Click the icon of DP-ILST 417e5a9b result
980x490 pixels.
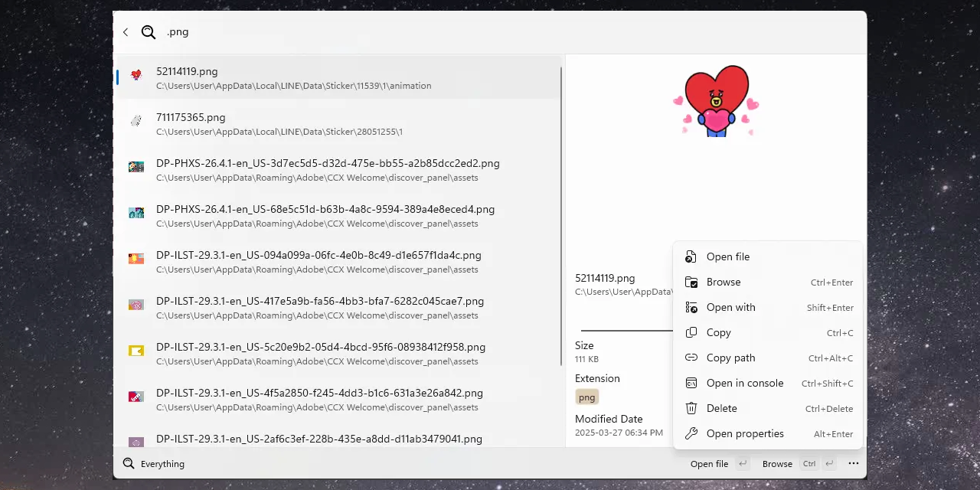(x=136, y=305)
